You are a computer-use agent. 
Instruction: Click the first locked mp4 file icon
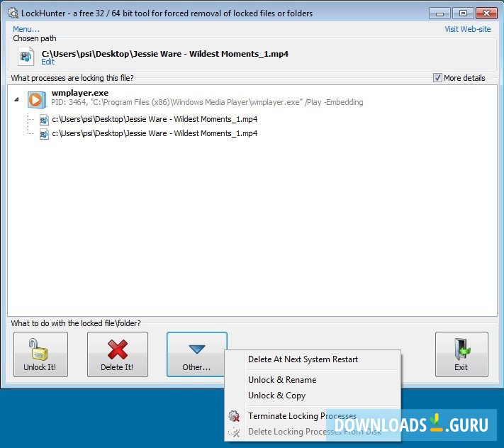(x=44, y=120)
